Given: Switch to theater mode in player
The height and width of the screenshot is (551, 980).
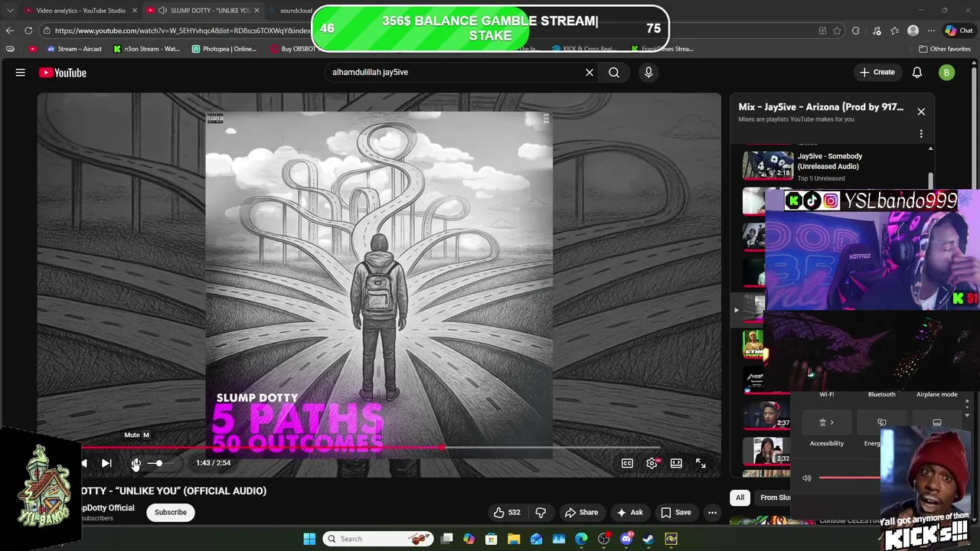Looking at the screenshot, I should pos(676,463).
